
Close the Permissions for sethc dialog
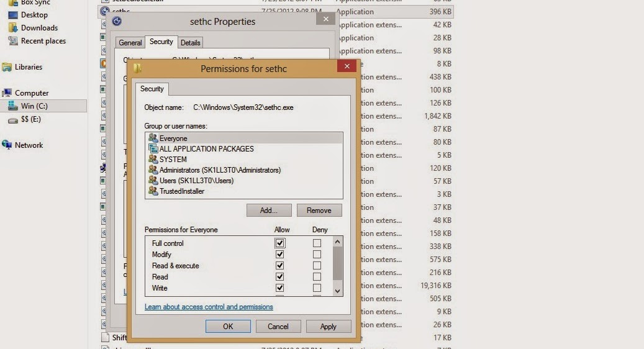coord(347,66)
